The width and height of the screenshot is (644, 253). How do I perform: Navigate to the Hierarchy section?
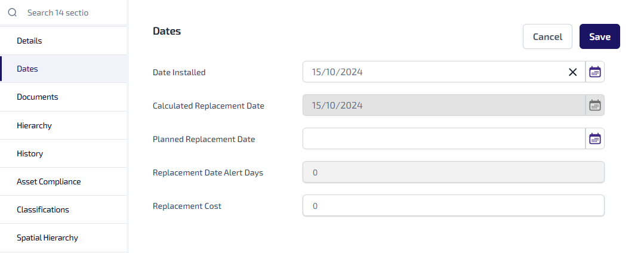coord(63,125)
